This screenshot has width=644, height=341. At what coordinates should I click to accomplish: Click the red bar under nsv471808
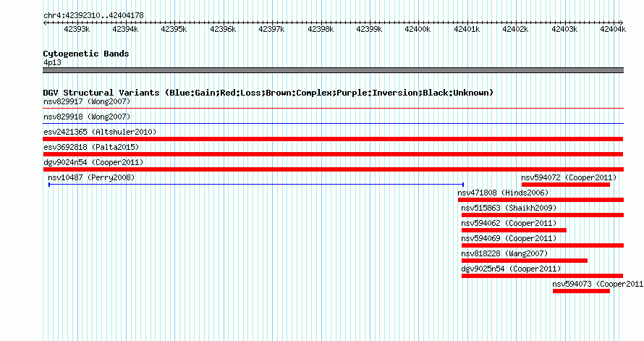[x=541, y=200]
